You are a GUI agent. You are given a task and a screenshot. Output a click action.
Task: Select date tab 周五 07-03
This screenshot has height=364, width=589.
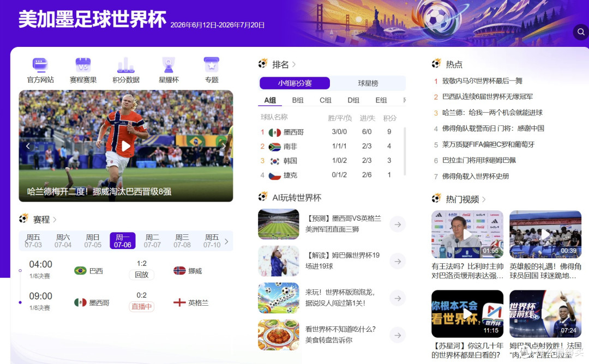pyautogui.click(x=33, y=241)
